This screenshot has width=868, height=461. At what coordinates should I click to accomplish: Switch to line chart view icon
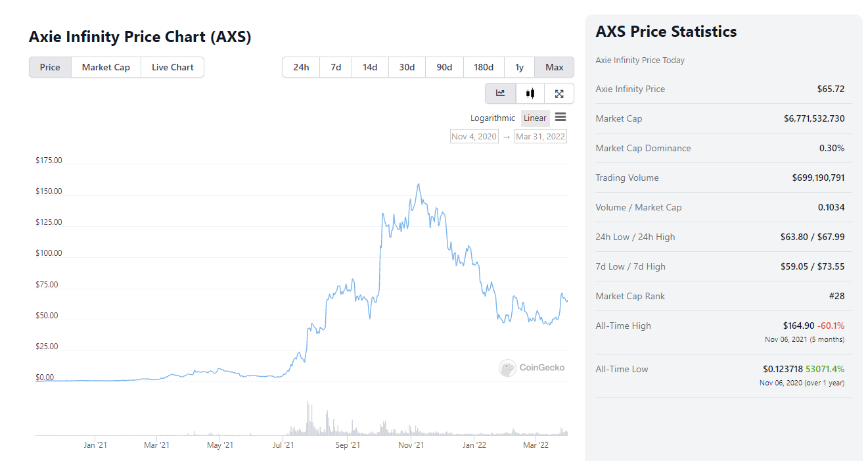point(501,93)
